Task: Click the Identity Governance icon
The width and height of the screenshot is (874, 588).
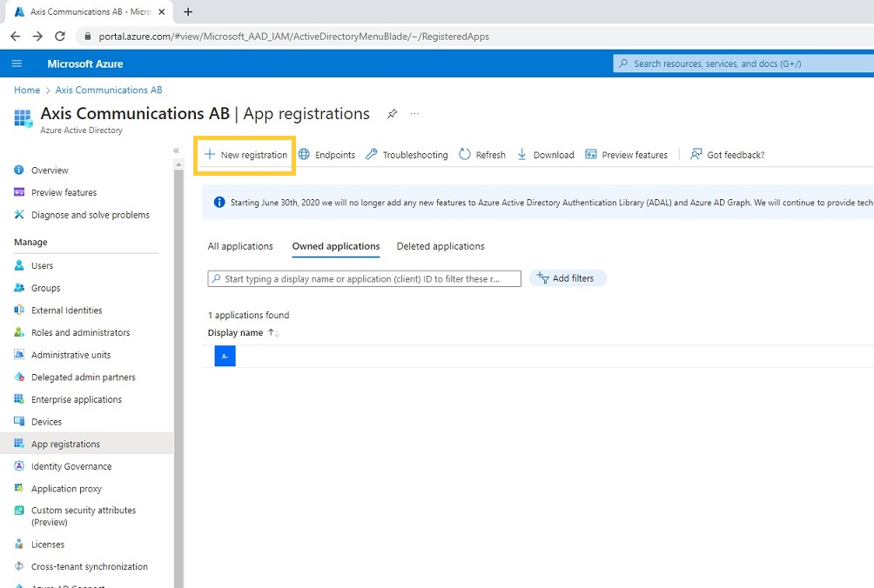Action: [19, 465]
